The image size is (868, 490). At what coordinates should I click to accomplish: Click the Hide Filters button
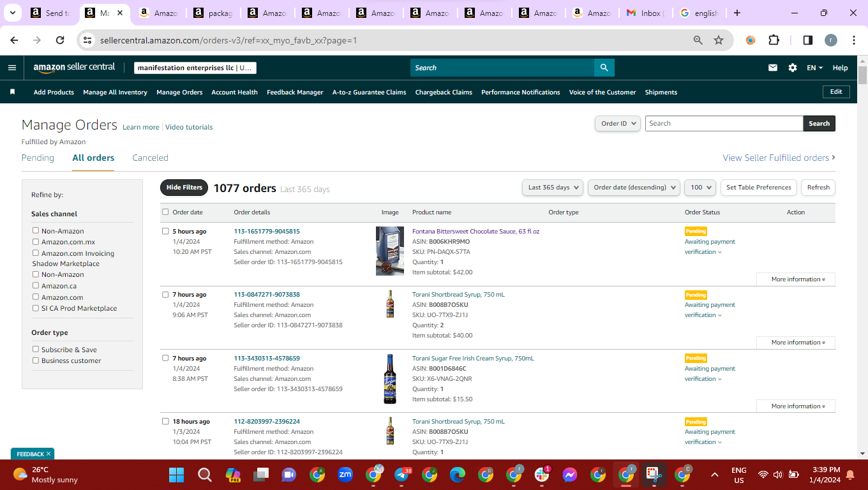pyautogui.click(x=184, y=188)
